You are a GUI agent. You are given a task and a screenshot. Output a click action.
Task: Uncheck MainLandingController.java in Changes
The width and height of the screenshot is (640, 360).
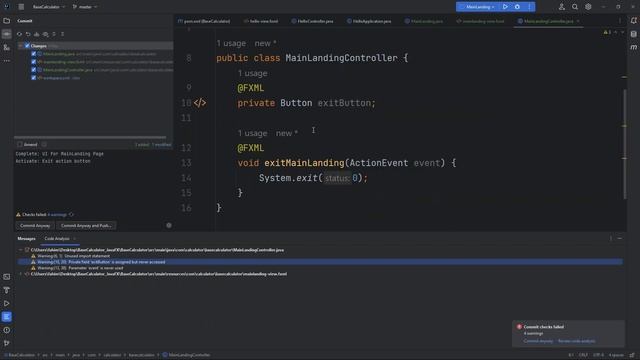pyautogui.click(x=33, y=70)
